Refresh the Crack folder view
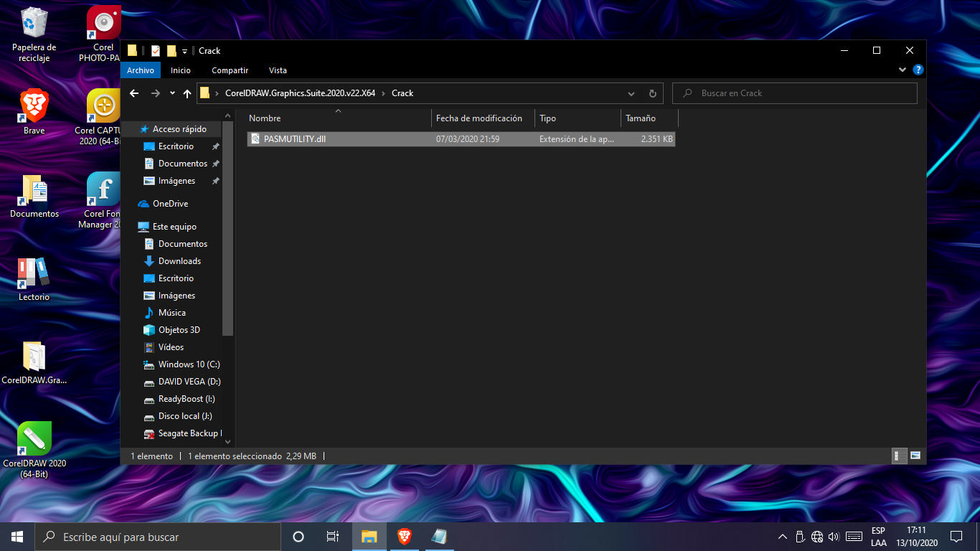 coord(652,93)
